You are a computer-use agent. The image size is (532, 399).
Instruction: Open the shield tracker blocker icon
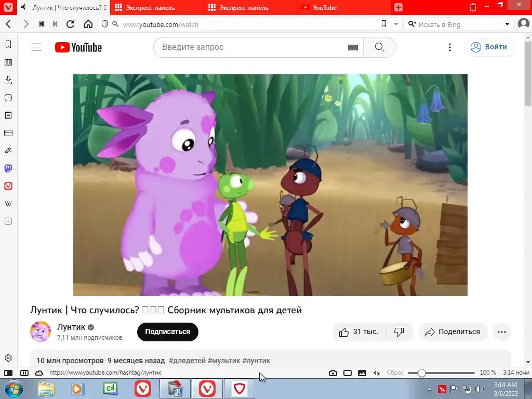click(x=105, y=24)
